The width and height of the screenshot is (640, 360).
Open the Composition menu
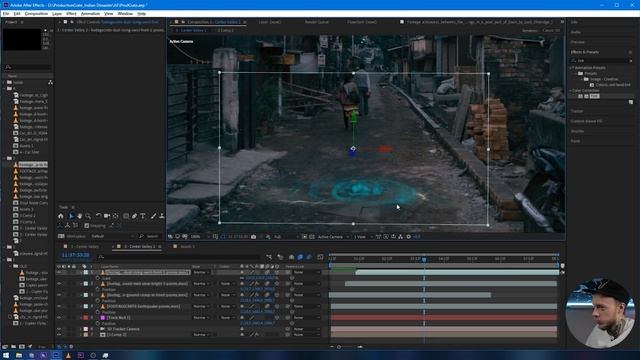(x=36, y=13)
